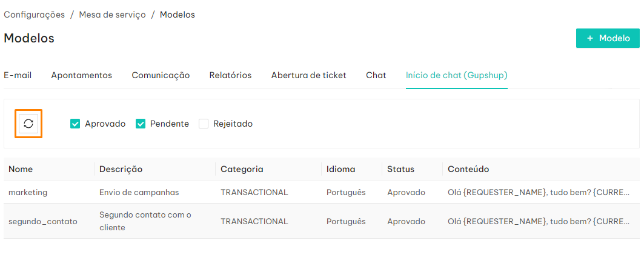644x266 pixels.
Task: Sort by Categoria column header
Action: (x=242, y=169)
